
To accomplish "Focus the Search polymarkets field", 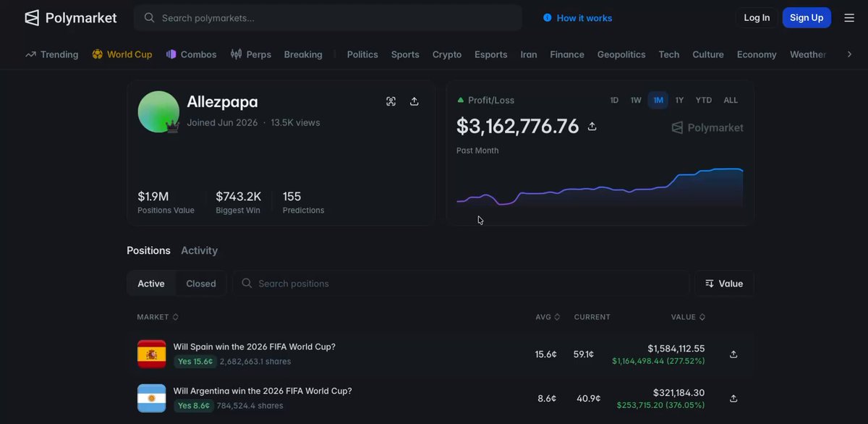I will pyautogui.click(x=328, y=18).
